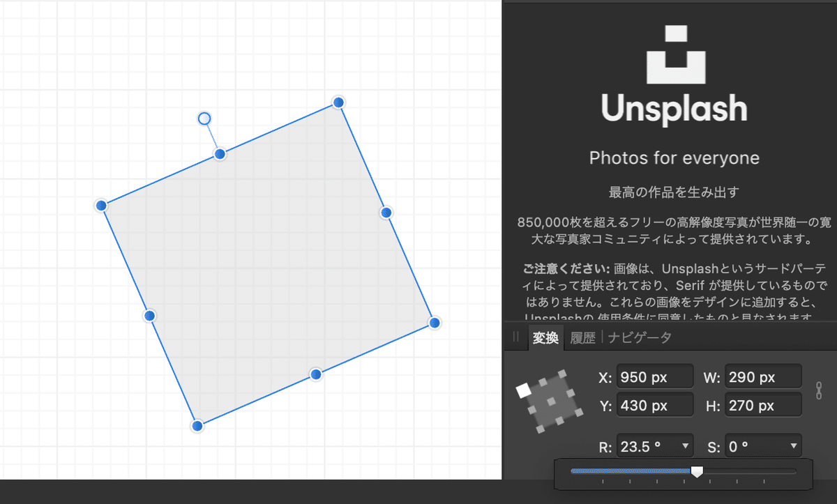
Task: Click the panel grip handle left of 変換 tab
Action: tap(516, 337)
